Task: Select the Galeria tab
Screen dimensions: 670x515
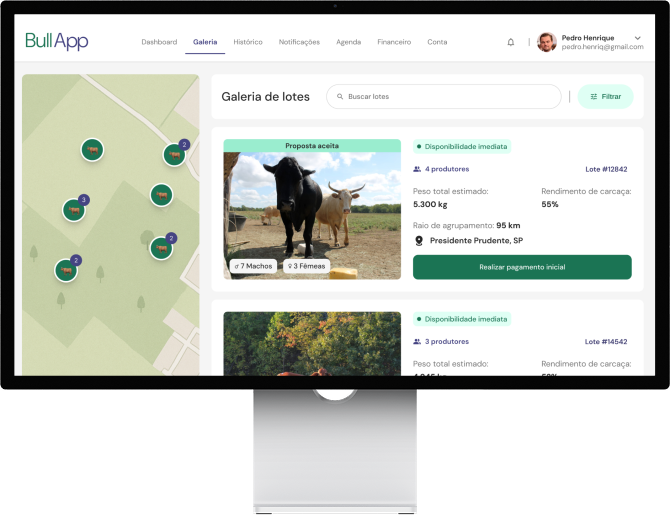Action: 205,42
